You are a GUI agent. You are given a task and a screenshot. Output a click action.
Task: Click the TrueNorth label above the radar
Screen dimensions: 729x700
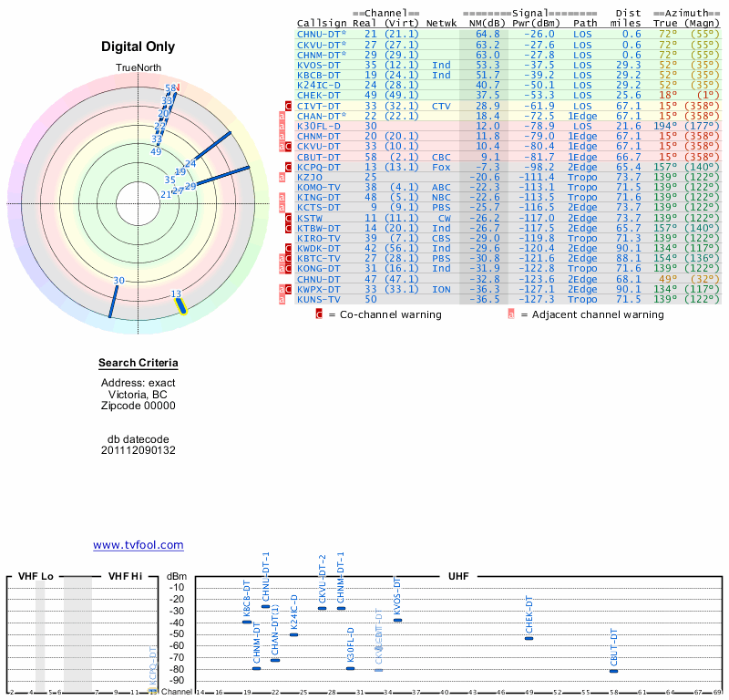pos(139,68)
